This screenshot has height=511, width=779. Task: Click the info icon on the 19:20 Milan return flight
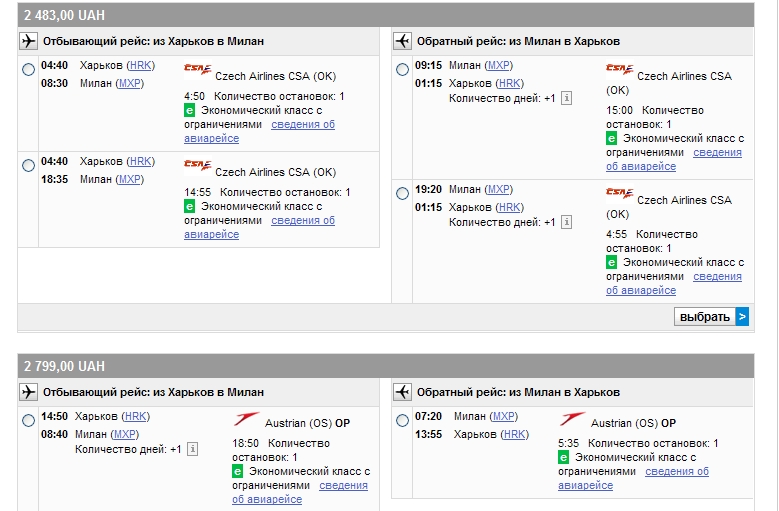click(566, 223)
